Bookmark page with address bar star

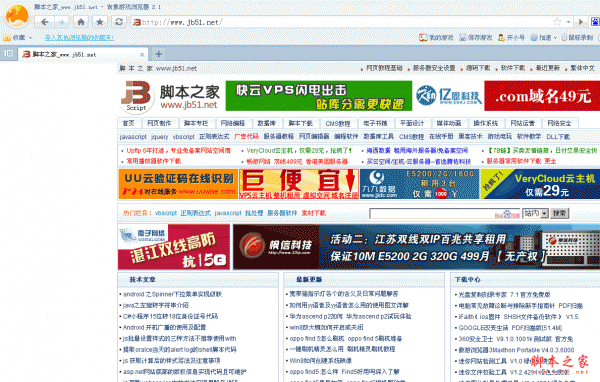tap(558, 22)
